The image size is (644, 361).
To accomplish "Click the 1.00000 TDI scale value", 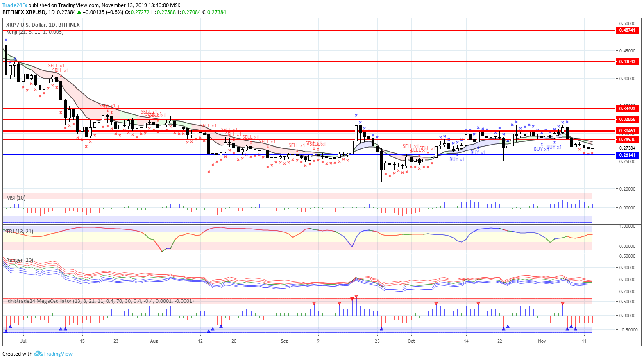I will 627,226.
